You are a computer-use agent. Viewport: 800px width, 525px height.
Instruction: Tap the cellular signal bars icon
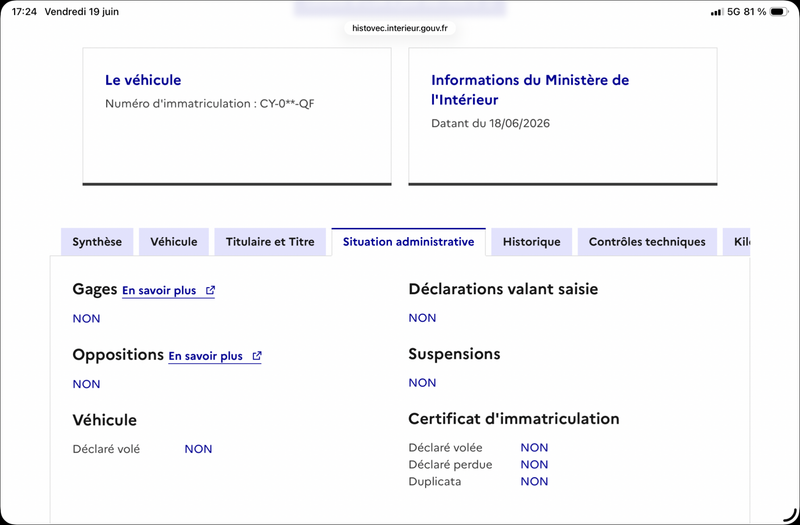[717, 12]
